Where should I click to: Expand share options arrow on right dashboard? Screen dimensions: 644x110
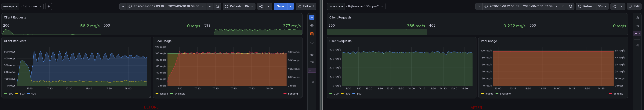tap(621, 6)
